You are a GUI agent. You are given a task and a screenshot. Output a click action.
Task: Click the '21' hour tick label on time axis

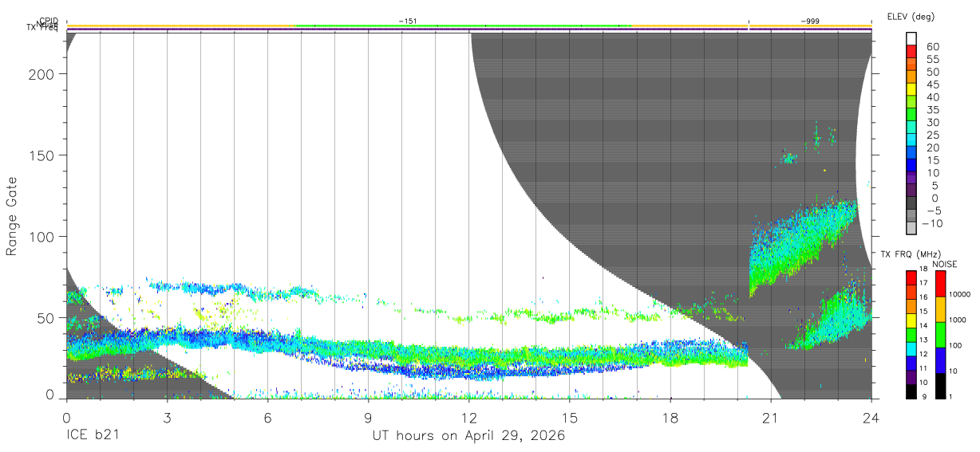771,417
